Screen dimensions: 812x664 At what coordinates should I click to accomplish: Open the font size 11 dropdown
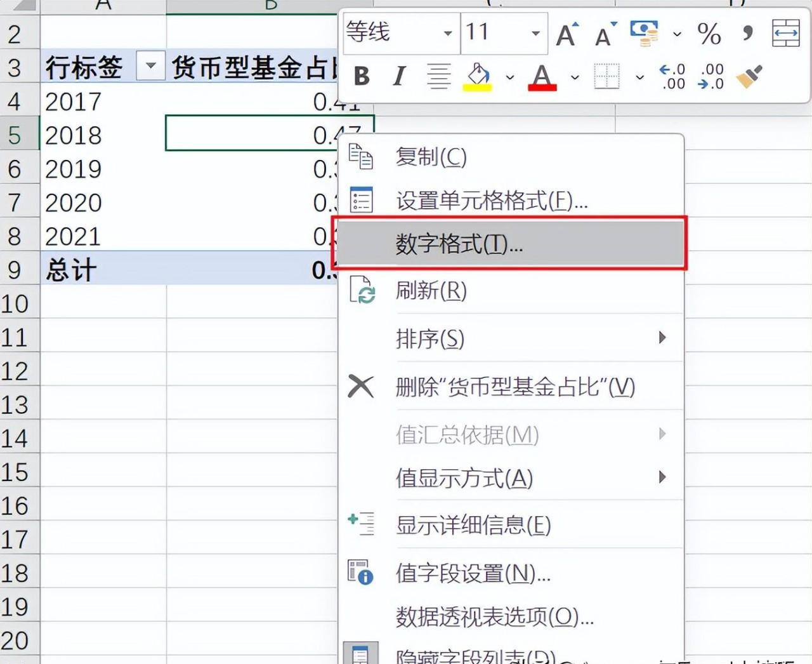pyautogui.click(x=536, y=33)
